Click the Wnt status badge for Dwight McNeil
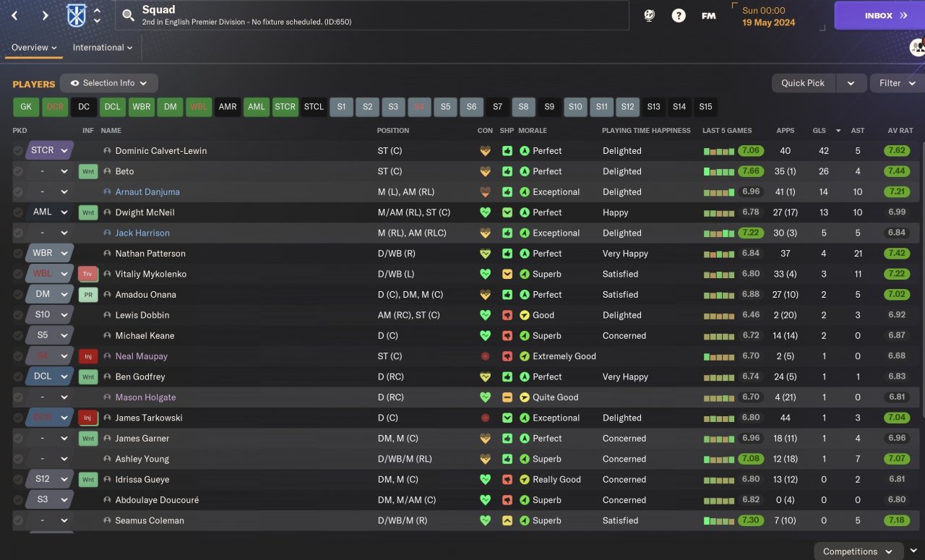The width and height of the screenshot is (925, 560). [x=88, y=212]
